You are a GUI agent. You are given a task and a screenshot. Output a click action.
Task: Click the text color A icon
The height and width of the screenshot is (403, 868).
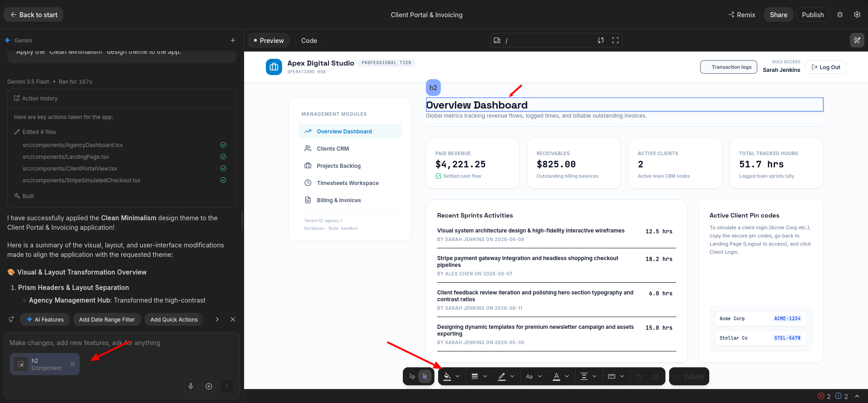(557, 376)
